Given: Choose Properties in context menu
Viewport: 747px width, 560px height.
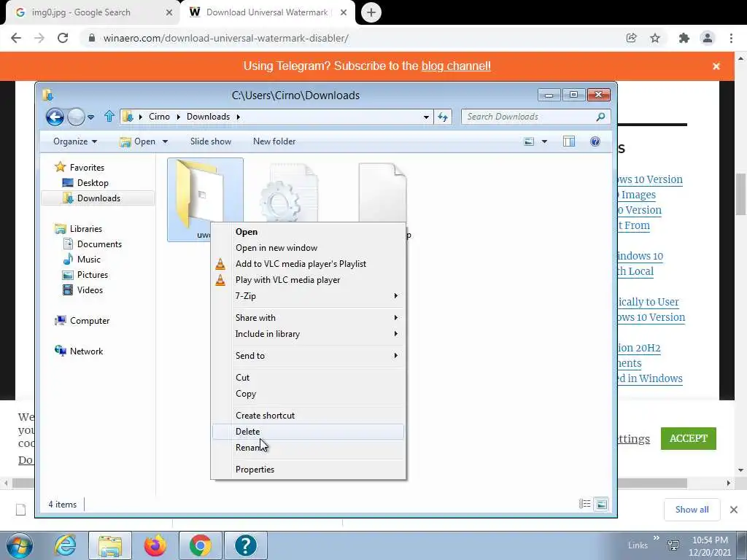Looking at the screenshot, I should point(309,470).
